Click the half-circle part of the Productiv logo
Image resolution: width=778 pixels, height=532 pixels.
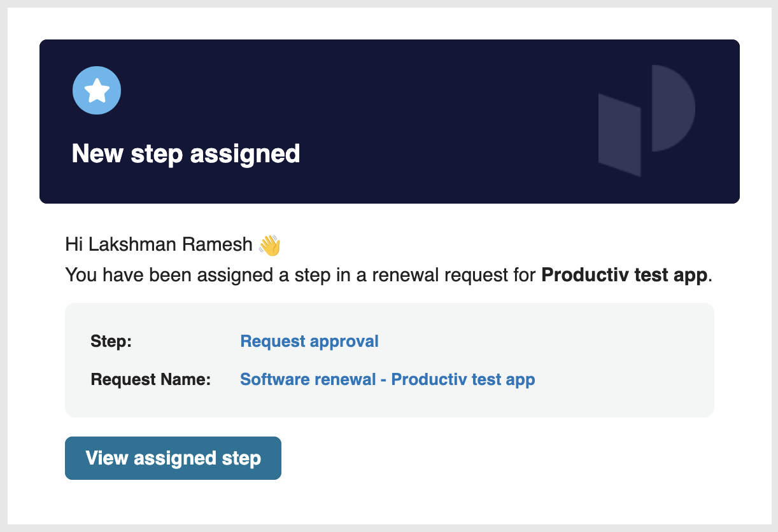[x=674, y=108]
